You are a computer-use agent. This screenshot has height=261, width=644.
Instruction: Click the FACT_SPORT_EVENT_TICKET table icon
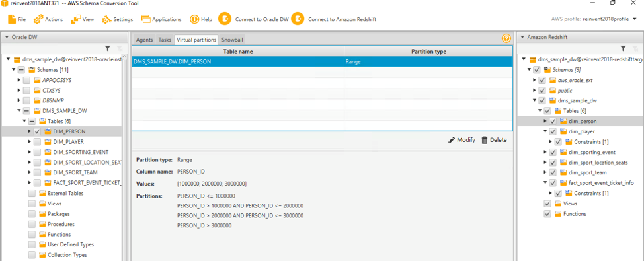coord(48,182)
